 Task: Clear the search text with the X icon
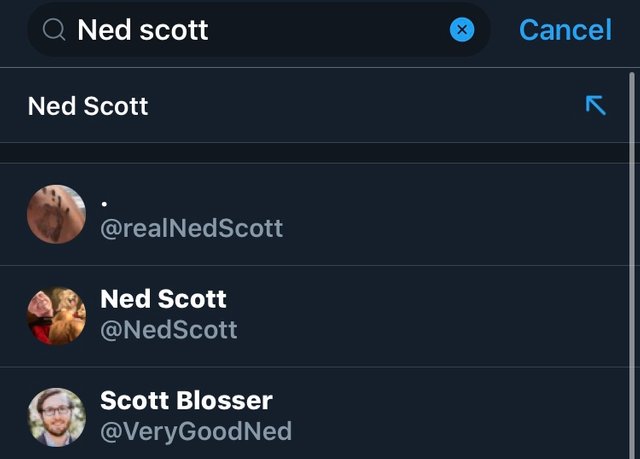pyautogui.click(x=462, y=30)
